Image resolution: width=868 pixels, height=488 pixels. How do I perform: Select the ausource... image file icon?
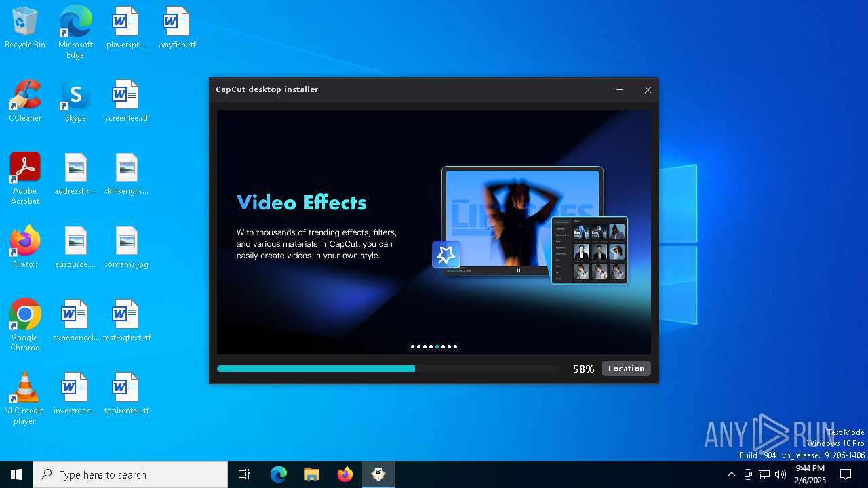pos(75,247)
